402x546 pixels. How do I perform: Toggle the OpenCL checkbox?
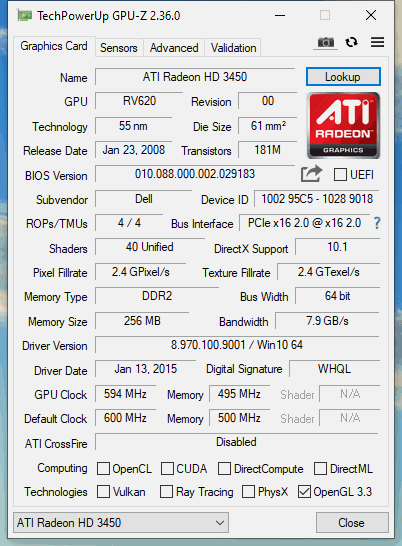pos(103,468)
